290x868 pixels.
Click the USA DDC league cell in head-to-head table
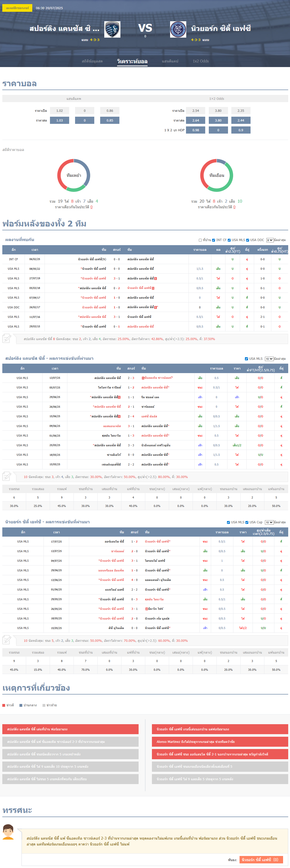coord(14,307)
